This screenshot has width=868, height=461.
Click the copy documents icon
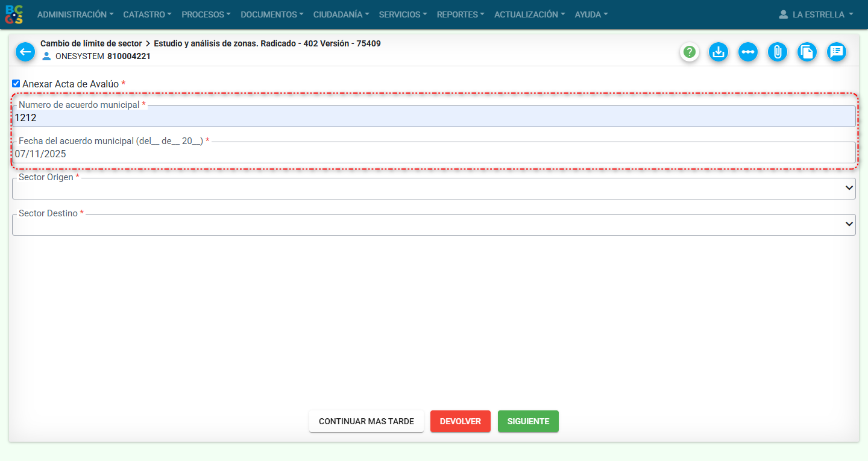[807, 52]
